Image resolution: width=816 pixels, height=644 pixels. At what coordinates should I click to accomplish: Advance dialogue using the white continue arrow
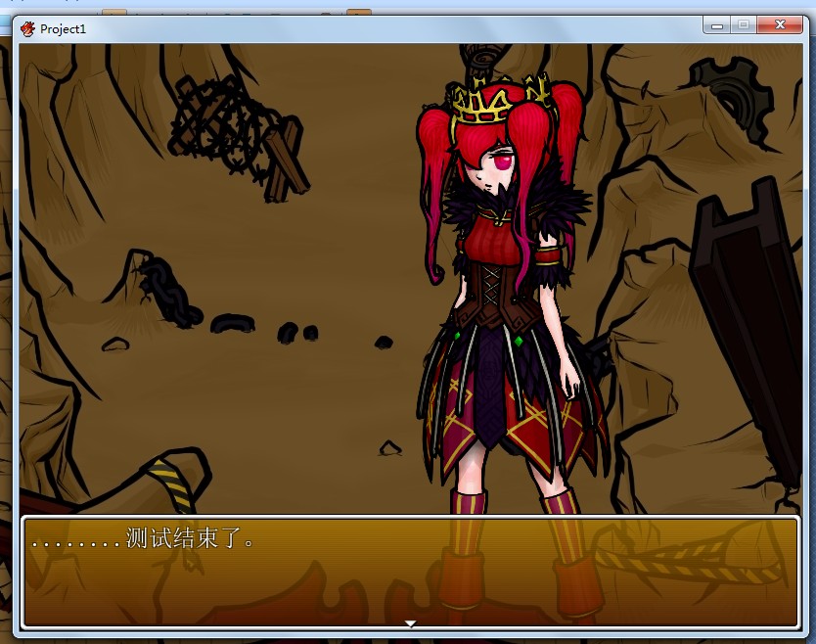coord(410,623)
